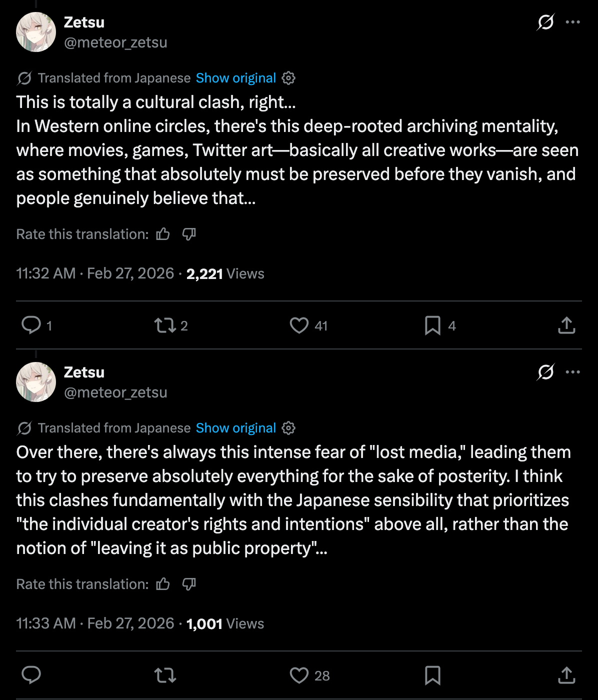Repost the first post with 2 reposts
Image resolution: width=598 pixels, height=700 pixels.
(164, 325)
